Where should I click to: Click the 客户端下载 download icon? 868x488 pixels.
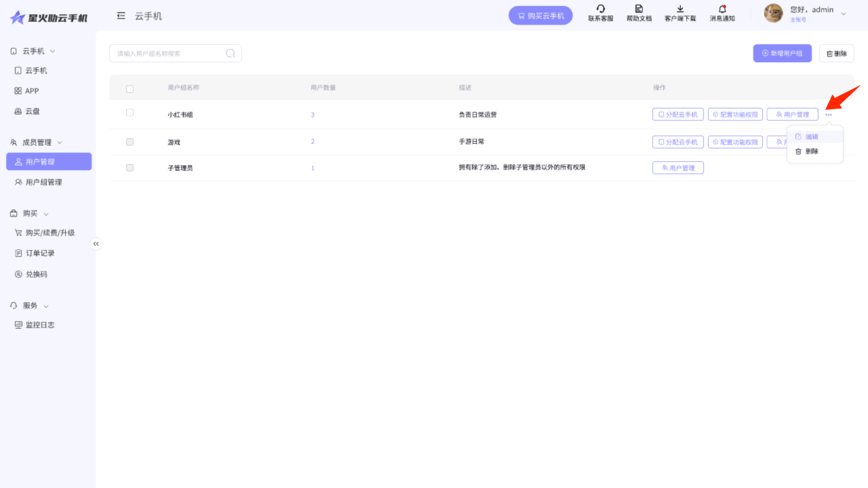680,9
